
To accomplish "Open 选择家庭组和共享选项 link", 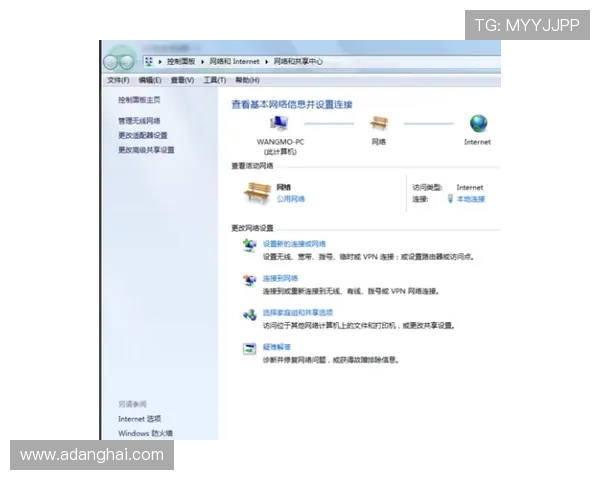I will (x=298, y=313).
